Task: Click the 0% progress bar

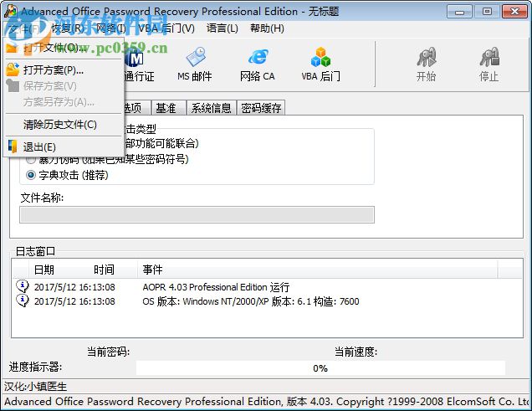Action: (320, 368)
